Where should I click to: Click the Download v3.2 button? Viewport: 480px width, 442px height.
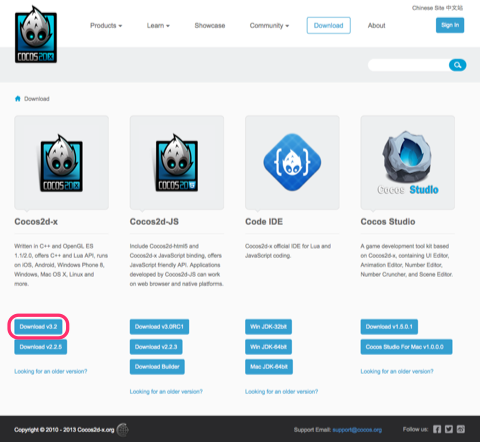point(38,327)
